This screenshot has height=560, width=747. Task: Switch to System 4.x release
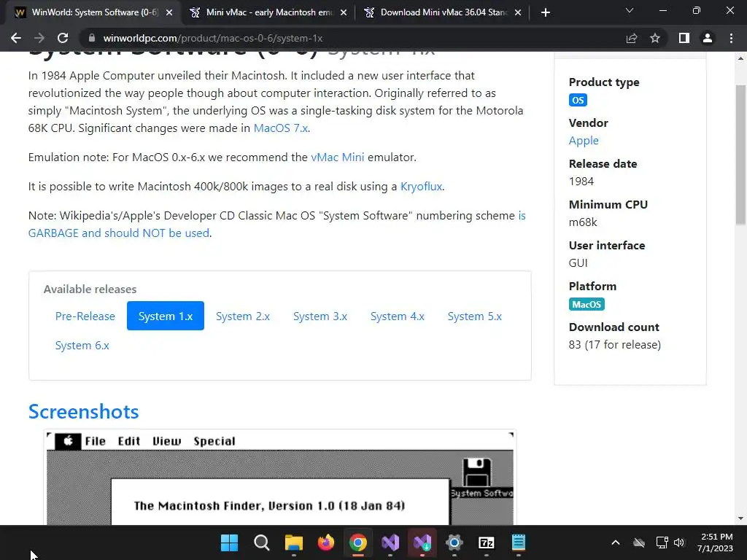tap(398, 316)
